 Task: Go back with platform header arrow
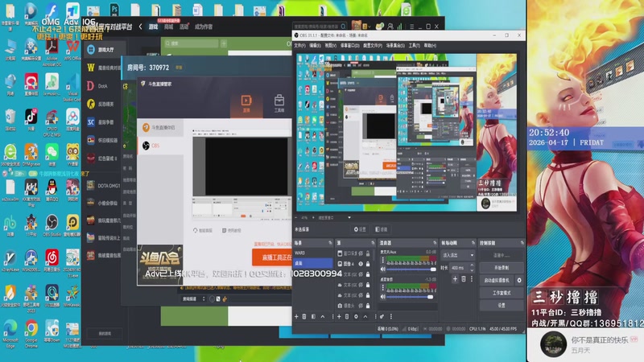click(140, 27)
